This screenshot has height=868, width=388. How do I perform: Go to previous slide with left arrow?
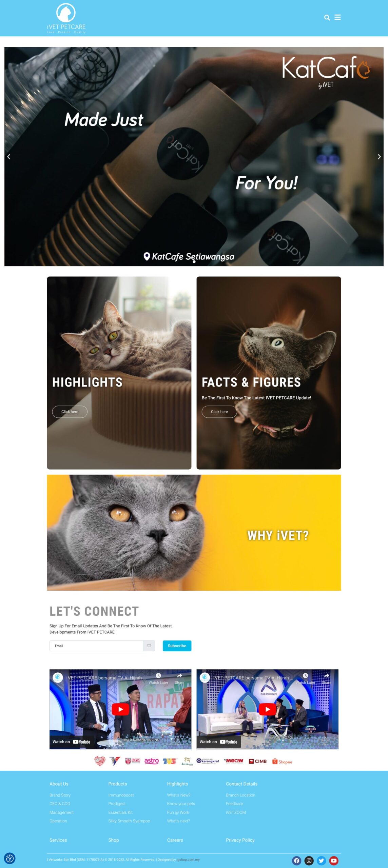pos(9,157)
